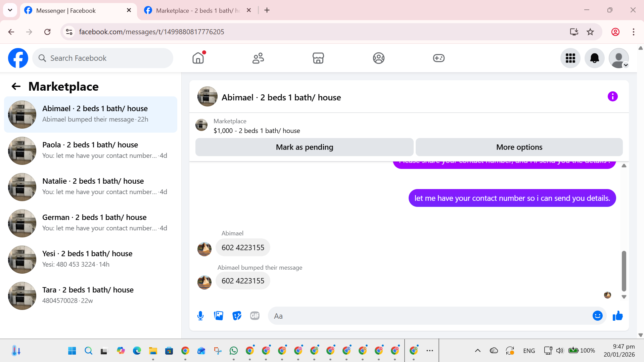Open Natalie's 2 beds 1 bath conversation
This screenshot has height=362, width=644.
(x=91, y=187)
